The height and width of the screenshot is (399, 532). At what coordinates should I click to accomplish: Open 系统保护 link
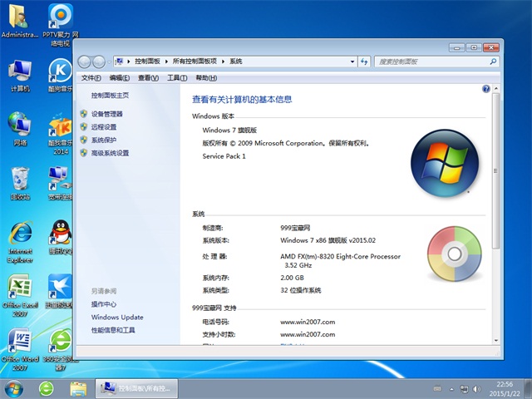pos(103,140)
